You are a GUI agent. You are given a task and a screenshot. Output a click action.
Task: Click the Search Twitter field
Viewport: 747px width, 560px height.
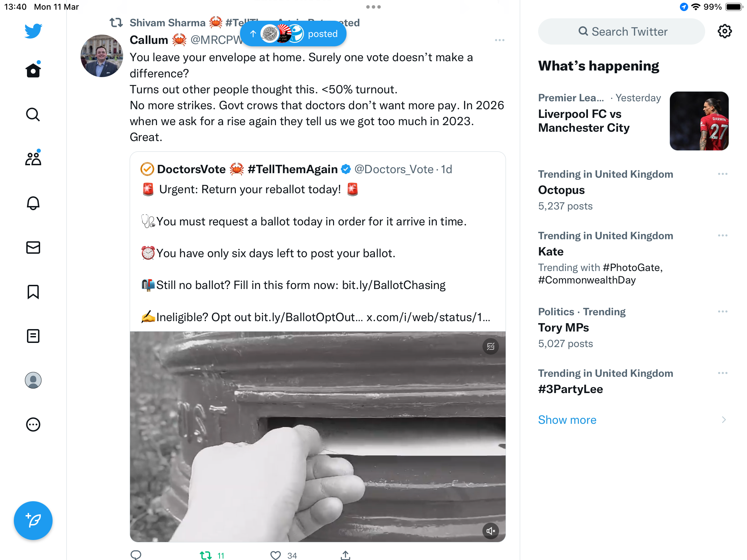point(621,31)
